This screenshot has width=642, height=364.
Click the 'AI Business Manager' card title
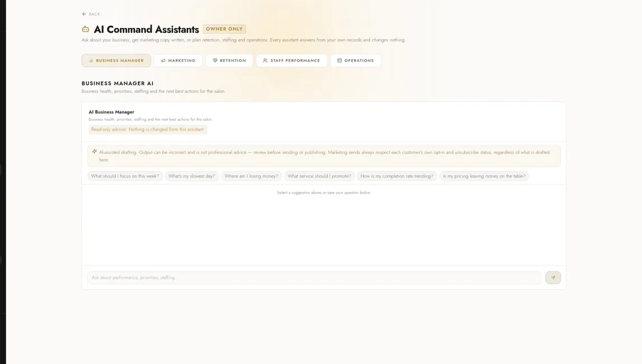(x=111, y=112)
